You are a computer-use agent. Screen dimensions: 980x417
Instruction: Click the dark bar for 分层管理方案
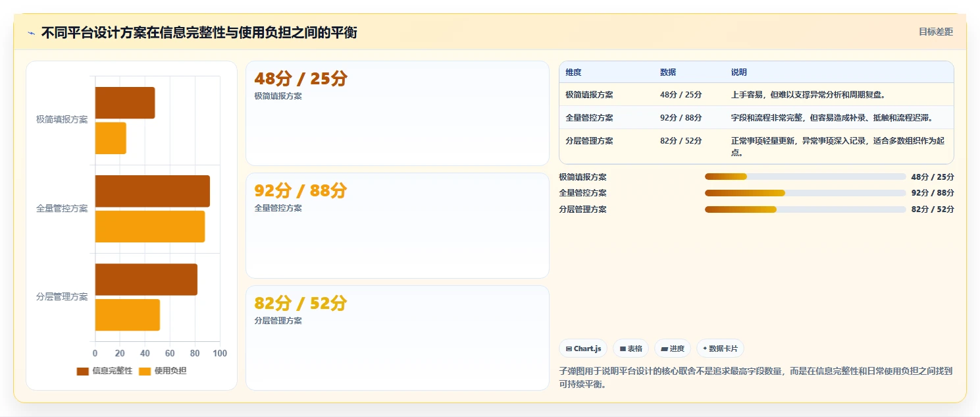click(146, 279)
